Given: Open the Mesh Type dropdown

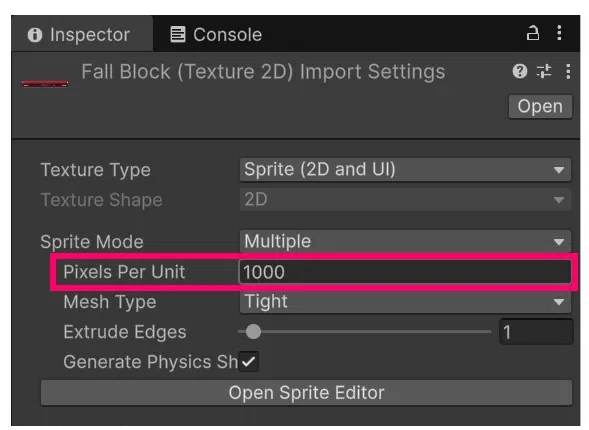Looking at the screenshot, I should [x=405, y=302].
